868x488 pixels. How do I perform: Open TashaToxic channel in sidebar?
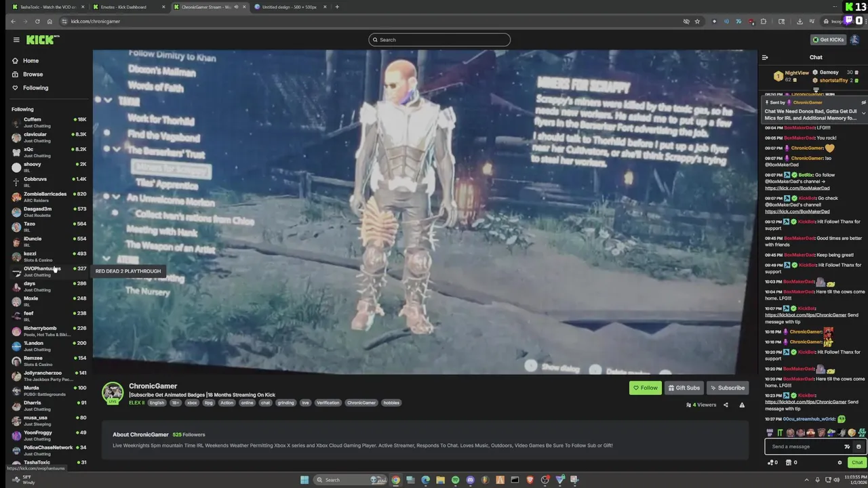click(49, 462)
